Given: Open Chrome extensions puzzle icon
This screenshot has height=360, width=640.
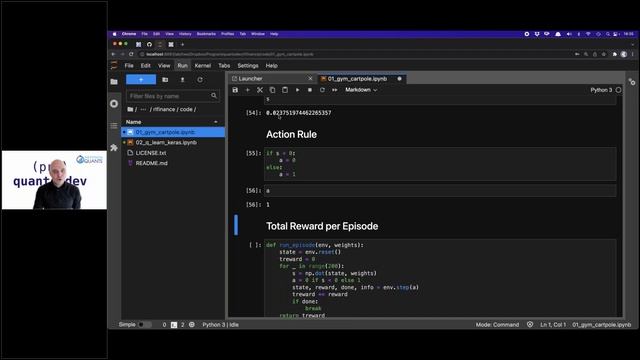Looking at the screenshot, I should (x=615, y=54).
